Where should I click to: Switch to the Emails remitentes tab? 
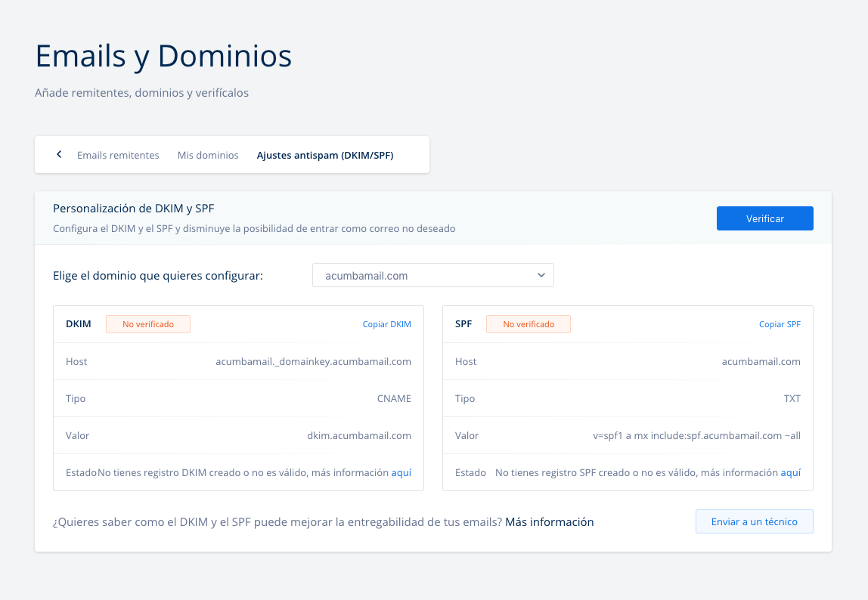[x=118, y=155]
